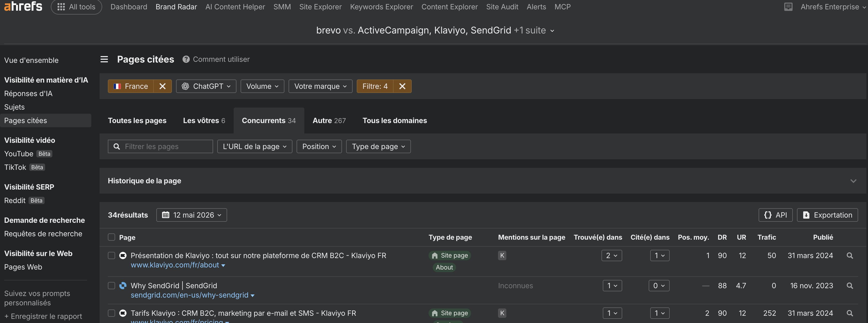The width and height of the screenshot is (868, 323).
Task: Open the All tools grid menu
Action: (x=76, y=7)
